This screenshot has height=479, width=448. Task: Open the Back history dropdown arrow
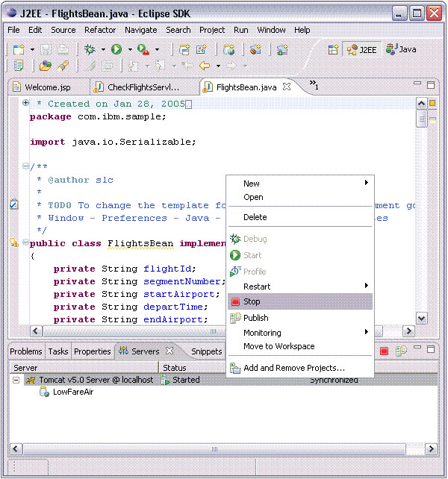click(x=218, y=66)
